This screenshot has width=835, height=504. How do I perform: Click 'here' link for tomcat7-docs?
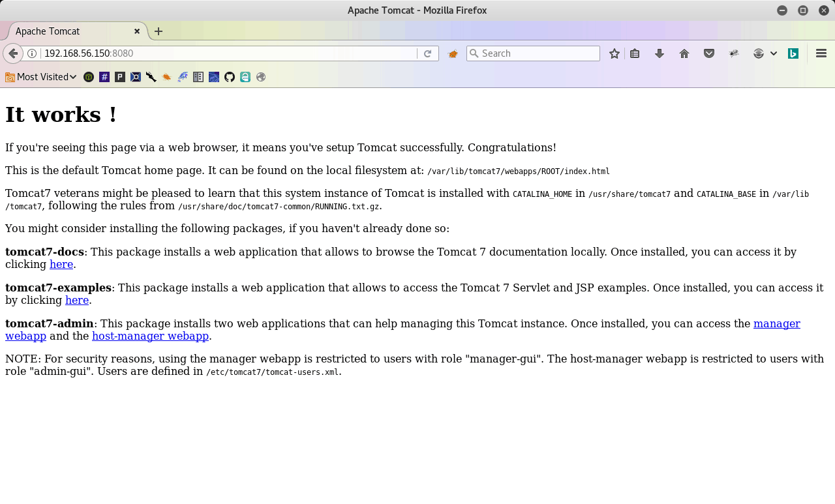click(61, 265)
